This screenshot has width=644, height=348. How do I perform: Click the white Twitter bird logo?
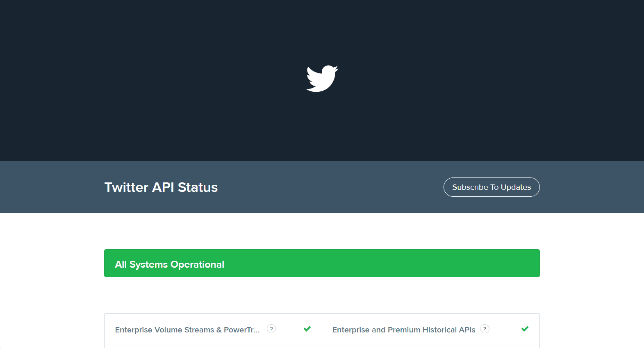pyautogui.click(x=322, y=78)
